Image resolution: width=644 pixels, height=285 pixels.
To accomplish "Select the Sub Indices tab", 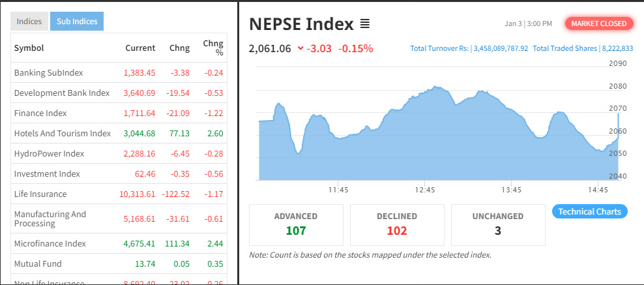I will (x=77, y=22).
